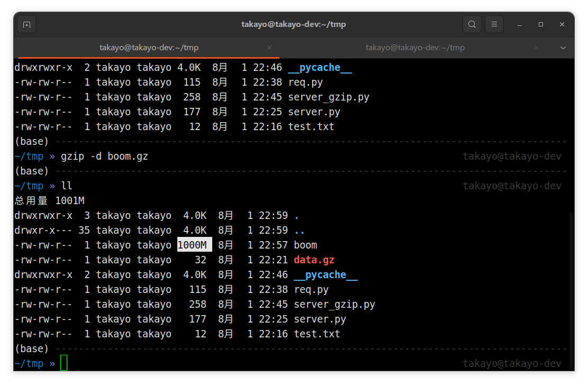Expand the tab list dropdown chevron
588x386 pixels.
563,48
